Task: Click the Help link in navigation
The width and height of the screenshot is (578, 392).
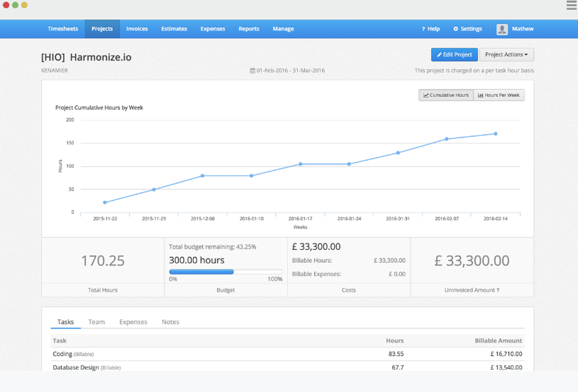Action: coord(431,29)
